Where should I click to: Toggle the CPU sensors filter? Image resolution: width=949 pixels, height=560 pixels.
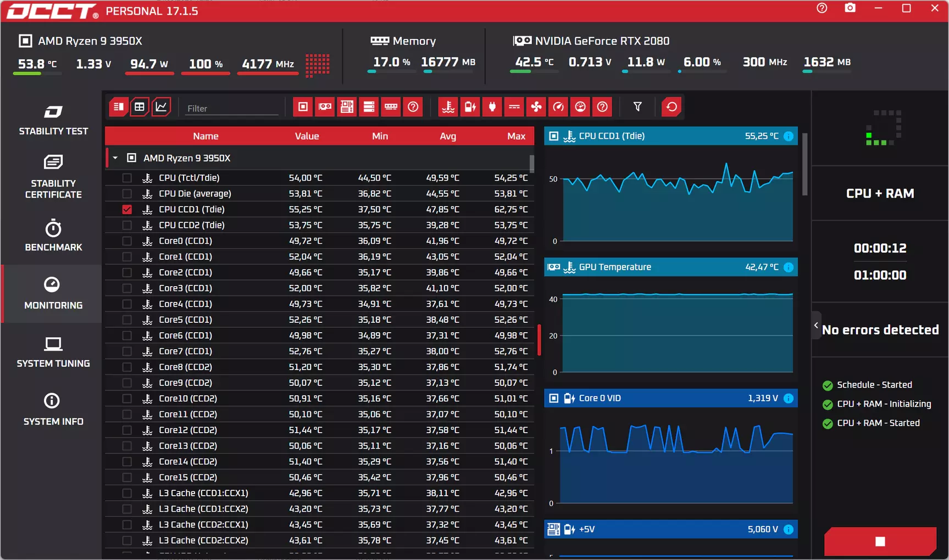303,107
